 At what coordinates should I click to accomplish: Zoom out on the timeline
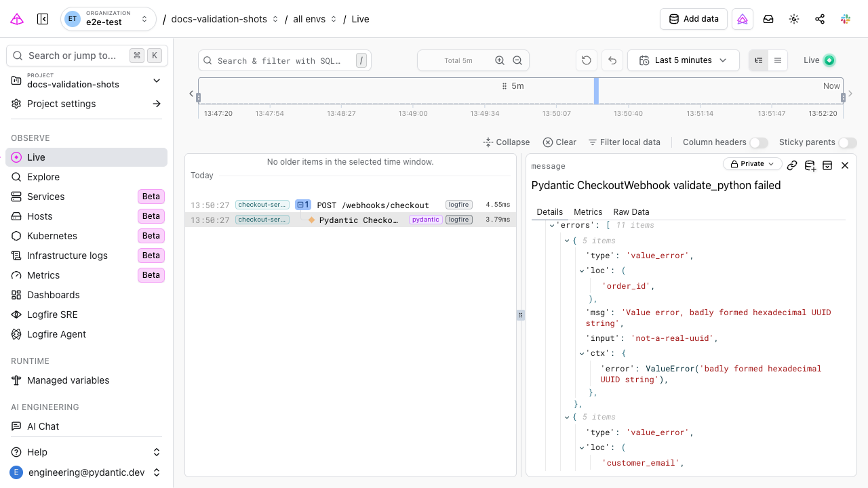pyautogui.click(x=517, y=60)
